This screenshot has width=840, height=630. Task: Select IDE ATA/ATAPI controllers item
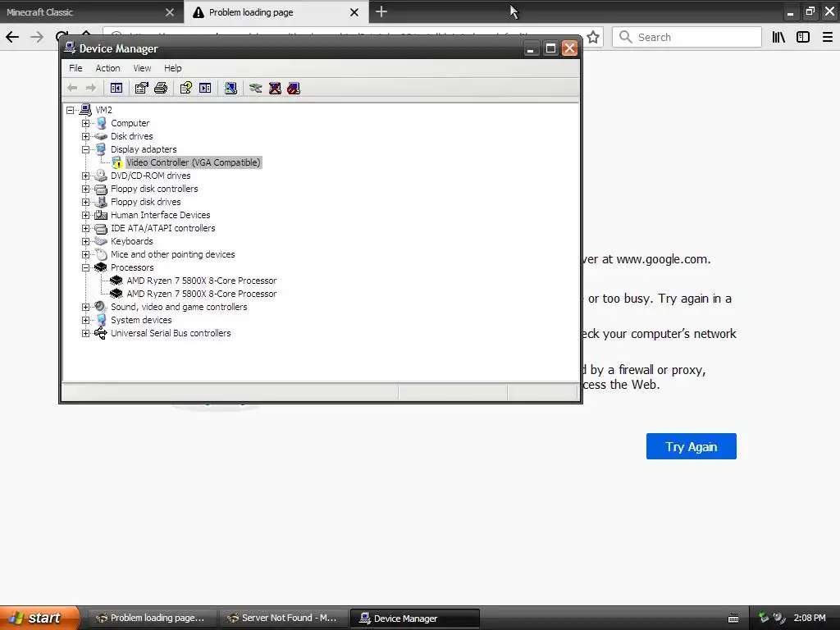[x=163, y=228]
